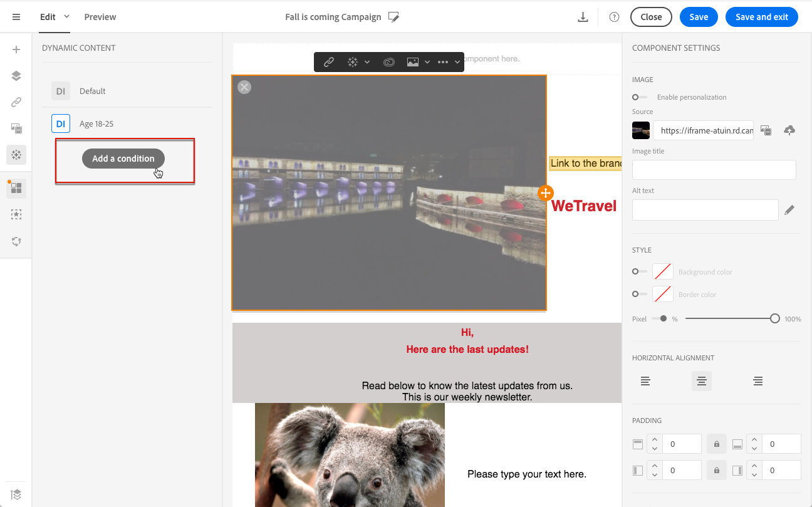Image resolution: width=812 pixels, height=507 pixels.
Task: Select the koala image in the email
Action: click(x=350, y=454)
